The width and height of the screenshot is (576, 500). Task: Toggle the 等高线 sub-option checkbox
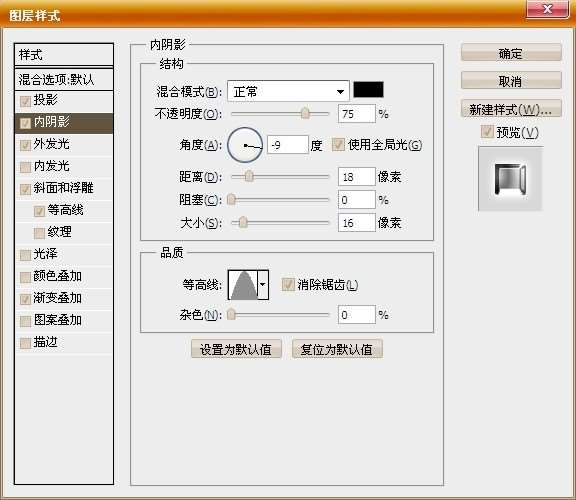39,211
